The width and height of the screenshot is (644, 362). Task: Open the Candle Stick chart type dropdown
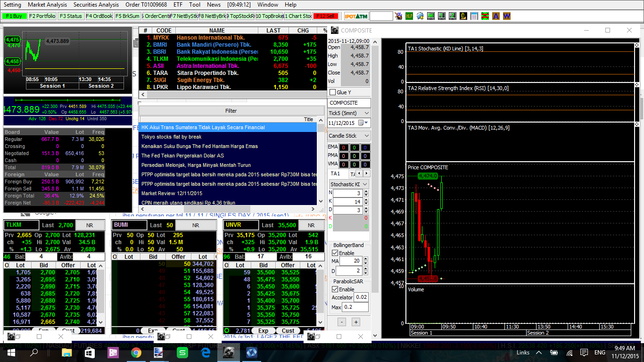coord(349,136)
